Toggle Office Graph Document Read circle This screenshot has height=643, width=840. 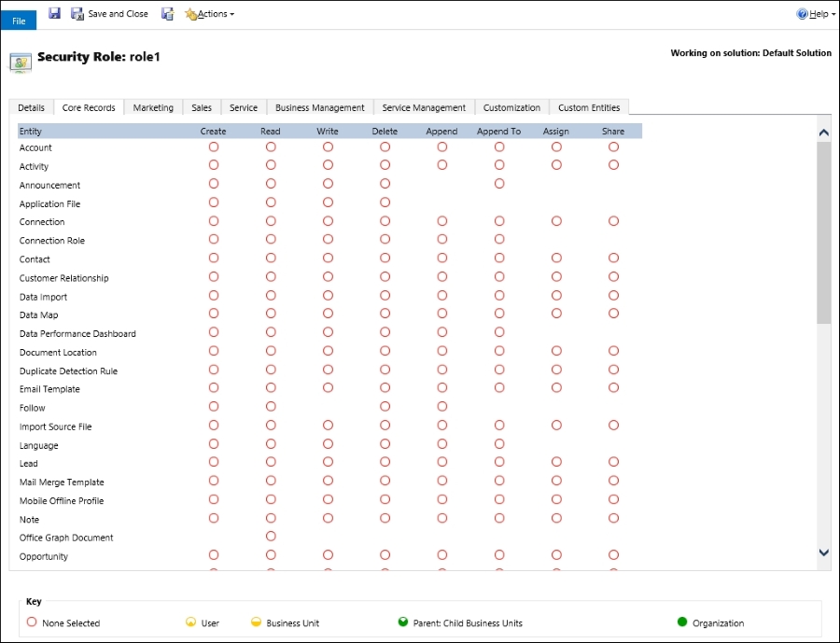(x=271, y=537)
